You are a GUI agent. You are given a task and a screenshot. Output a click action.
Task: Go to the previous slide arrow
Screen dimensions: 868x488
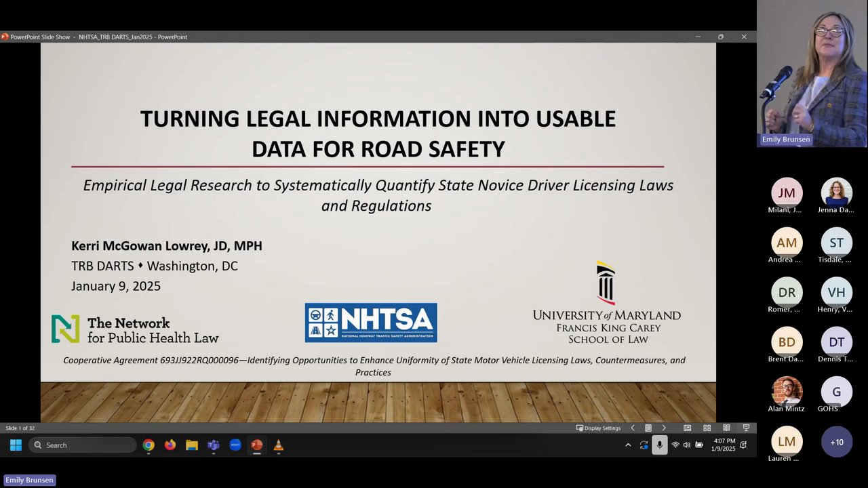(x=633, y=428)
